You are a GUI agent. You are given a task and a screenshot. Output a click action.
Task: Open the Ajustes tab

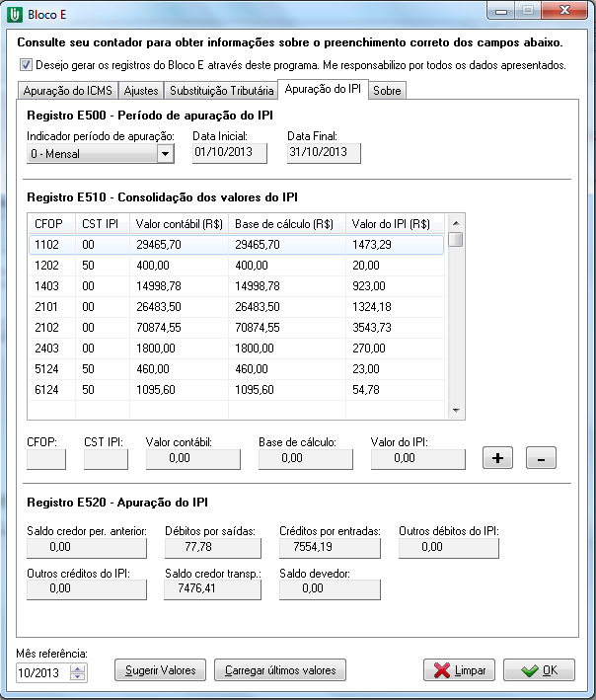click(140, 91)
